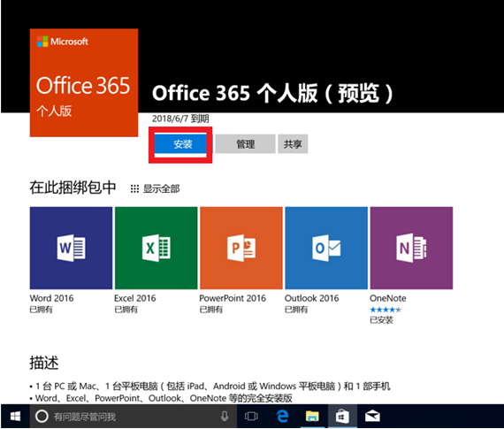Click the OneNote star rating

click(x=386, y=310)
